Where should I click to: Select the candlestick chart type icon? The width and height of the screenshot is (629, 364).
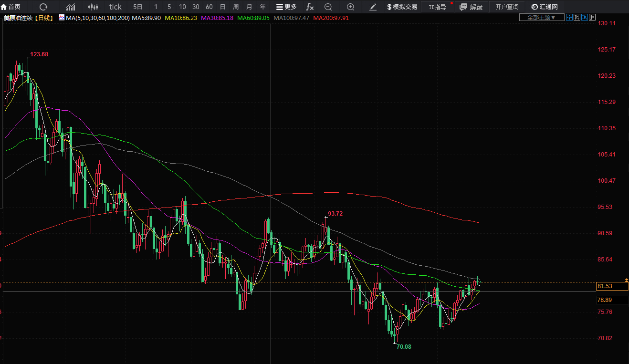[94, 7]
